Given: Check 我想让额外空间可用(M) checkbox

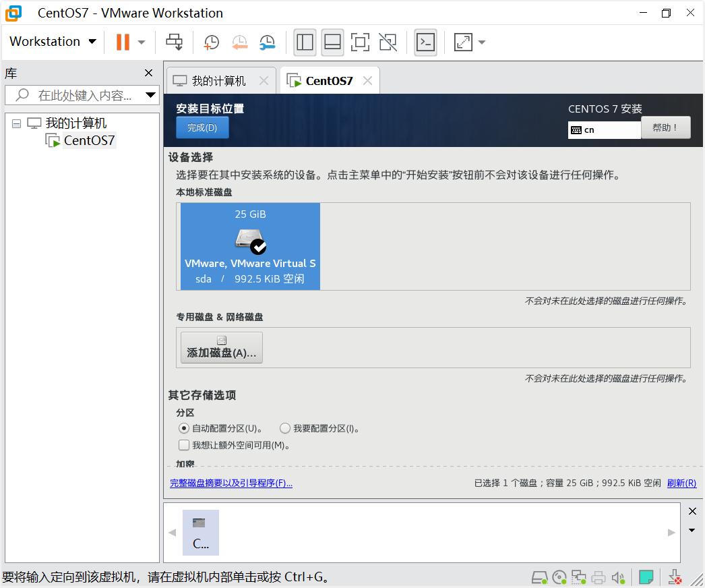Looking at the screenshot, I should pos(184,445).
